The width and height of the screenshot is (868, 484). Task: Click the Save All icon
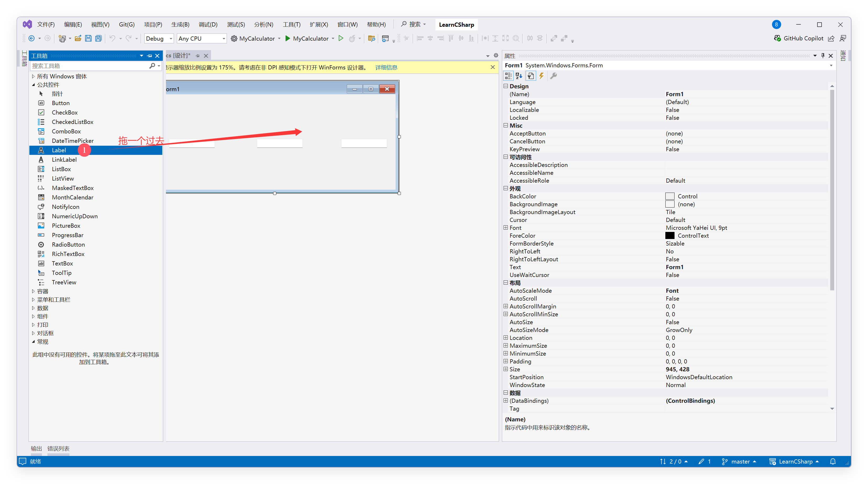tap(98, 39)
